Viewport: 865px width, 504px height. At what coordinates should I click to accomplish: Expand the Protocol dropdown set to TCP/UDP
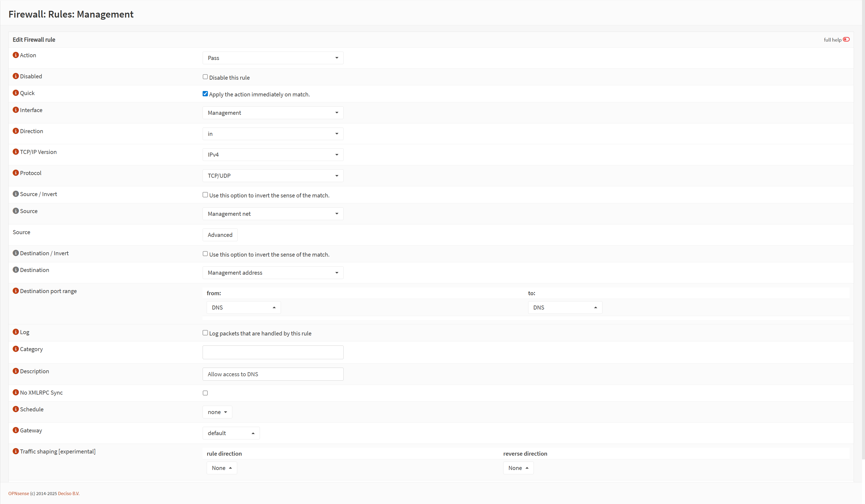point(273,176)
